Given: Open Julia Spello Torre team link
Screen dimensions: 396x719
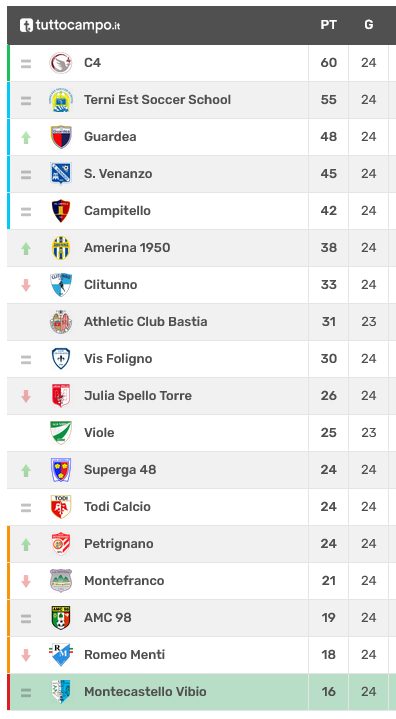Looking at the screenshot, I should click(138, 396).
